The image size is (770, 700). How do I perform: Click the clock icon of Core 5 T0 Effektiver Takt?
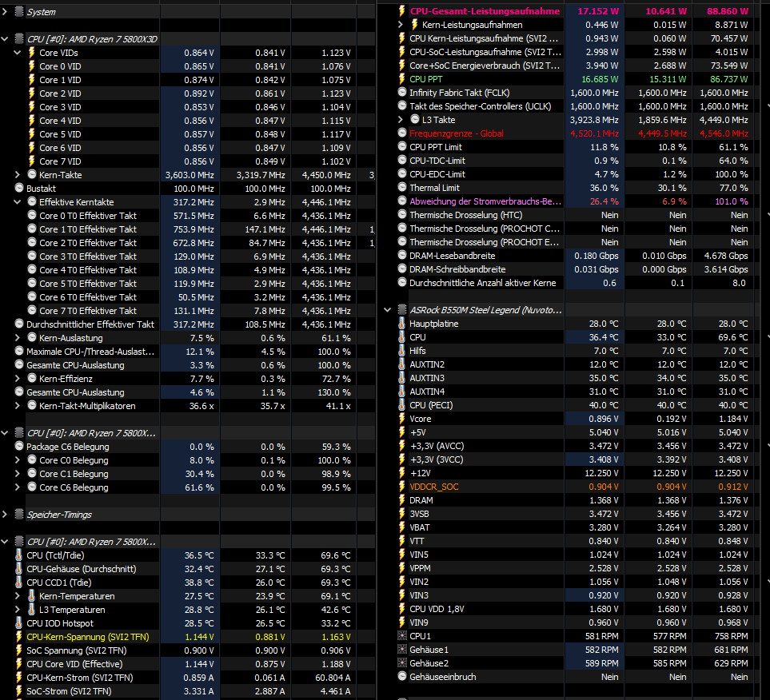[x=32, y=283]
